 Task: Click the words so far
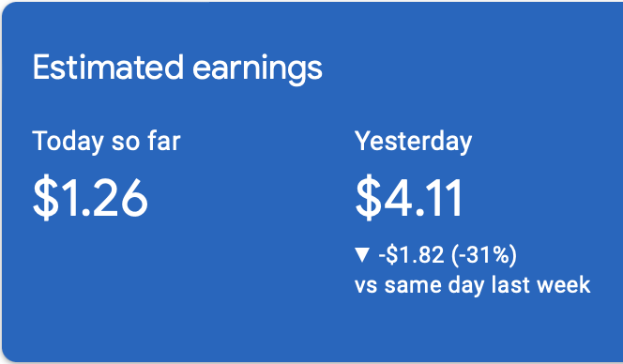click(x=146, y=141)
